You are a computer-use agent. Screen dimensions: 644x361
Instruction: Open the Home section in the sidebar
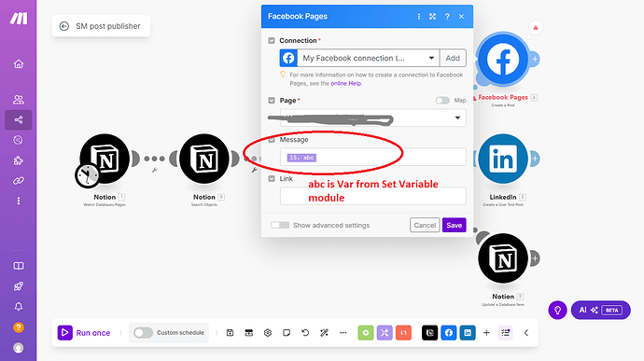[x=19, y=63]
